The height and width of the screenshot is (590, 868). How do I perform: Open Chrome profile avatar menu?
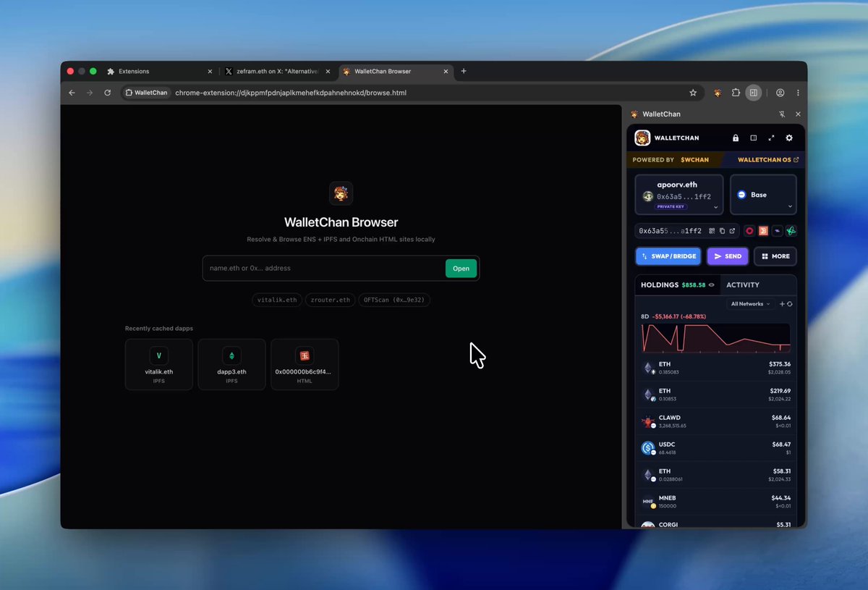pos(780,93)
